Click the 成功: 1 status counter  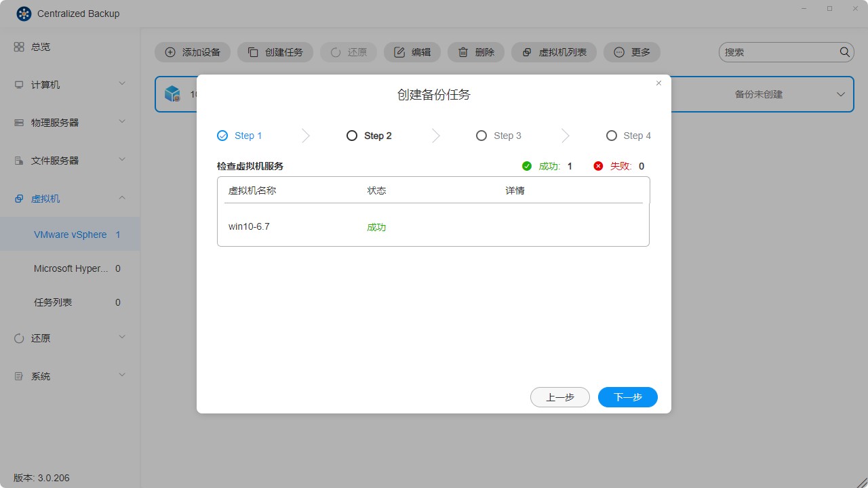[547, 166]
